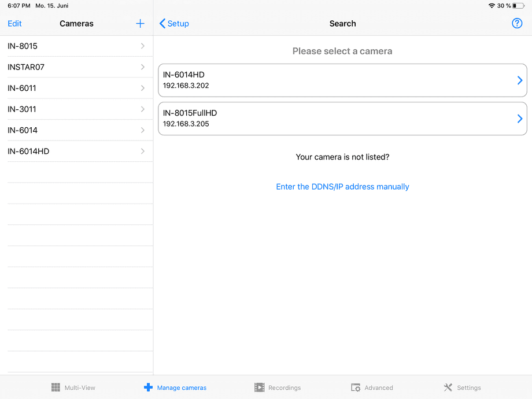
Task: Switch to the Manage cameras tab
Action: pyautogui.click(x=175, y=387)
